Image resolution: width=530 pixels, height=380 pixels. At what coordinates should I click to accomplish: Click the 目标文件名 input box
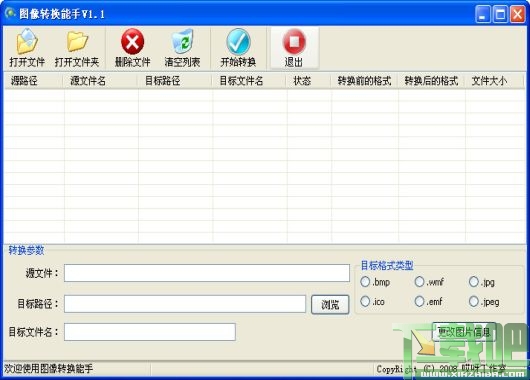(150, 332)
